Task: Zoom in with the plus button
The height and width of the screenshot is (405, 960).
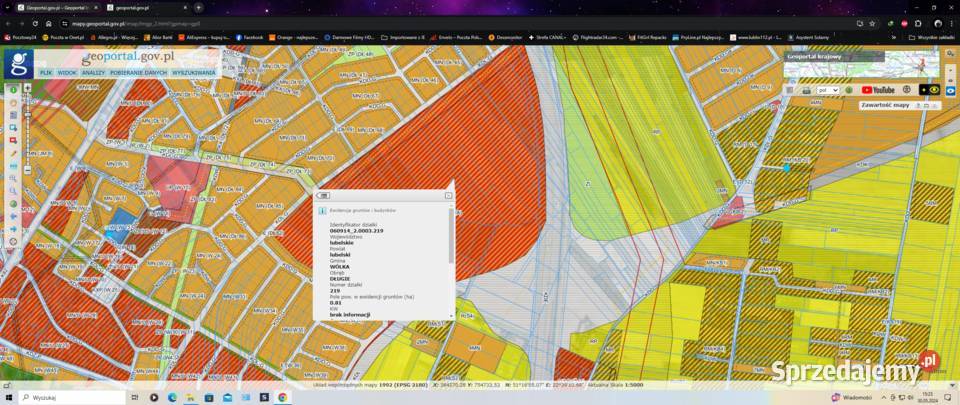Action: click(x=28, y=87)
